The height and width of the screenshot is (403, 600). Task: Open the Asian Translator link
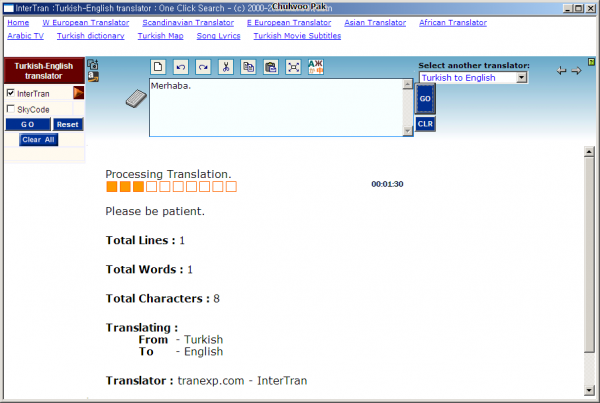click(x=375, y=23)
